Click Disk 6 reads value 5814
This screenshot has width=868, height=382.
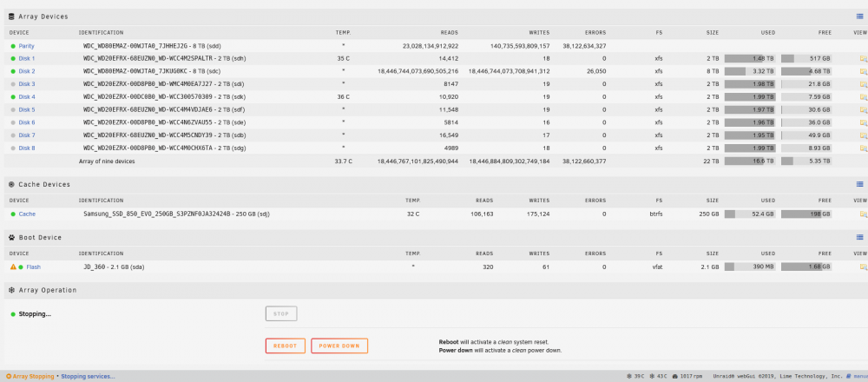coord(451,122)
